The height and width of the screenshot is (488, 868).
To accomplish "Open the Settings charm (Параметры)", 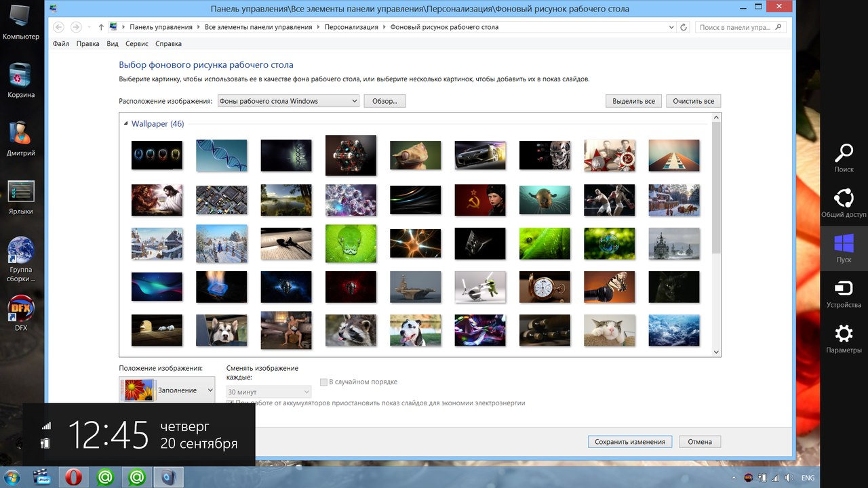I will (844, 338).
